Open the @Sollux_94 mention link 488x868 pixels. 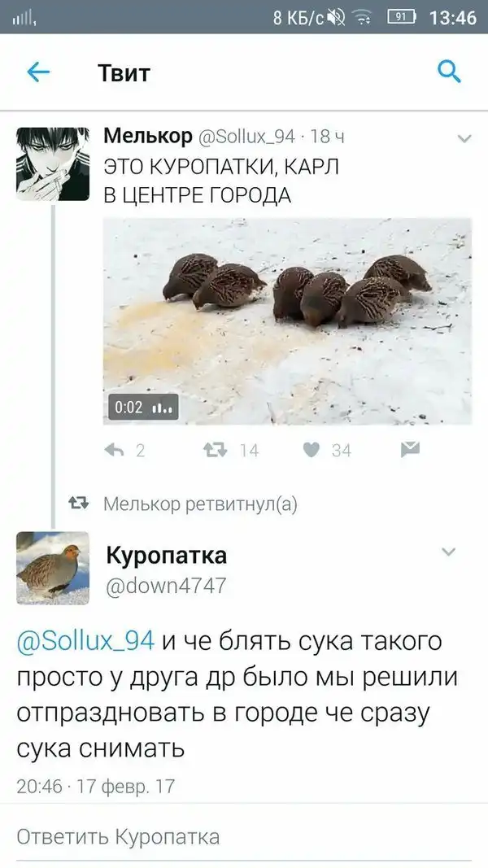pyautogui.click(x=85, y=640)
